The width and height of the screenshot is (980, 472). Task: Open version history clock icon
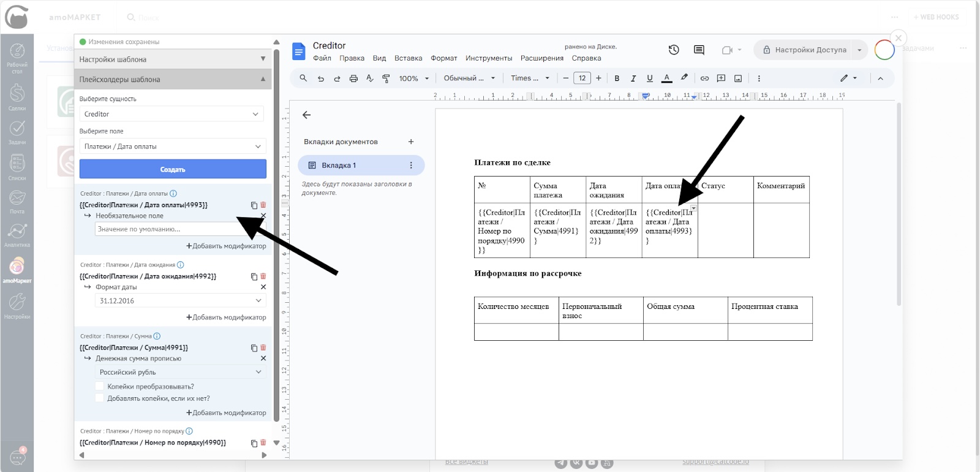point(674,50)
